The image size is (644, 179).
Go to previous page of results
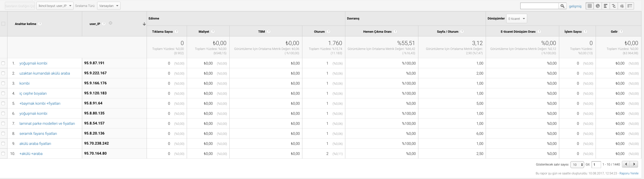click(626, 164)
